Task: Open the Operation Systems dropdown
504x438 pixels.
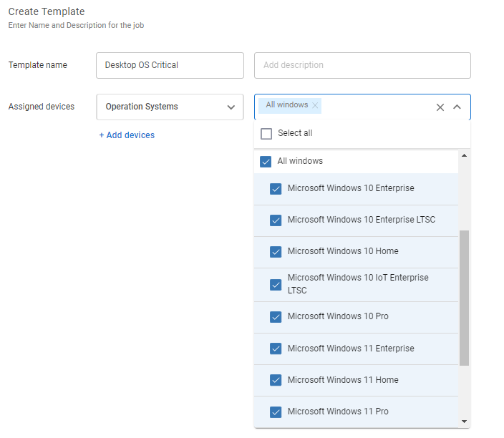Action: pyautogui.click(x=170, y=107)
